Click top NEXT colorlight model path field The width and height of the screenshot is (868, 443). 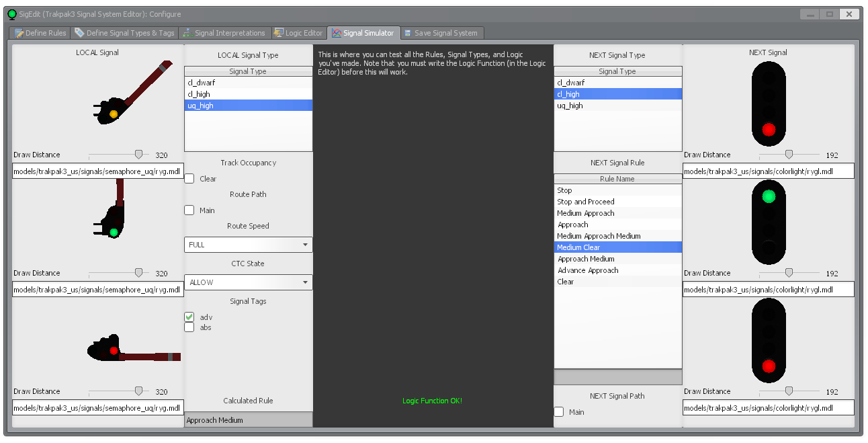(769, 171)
